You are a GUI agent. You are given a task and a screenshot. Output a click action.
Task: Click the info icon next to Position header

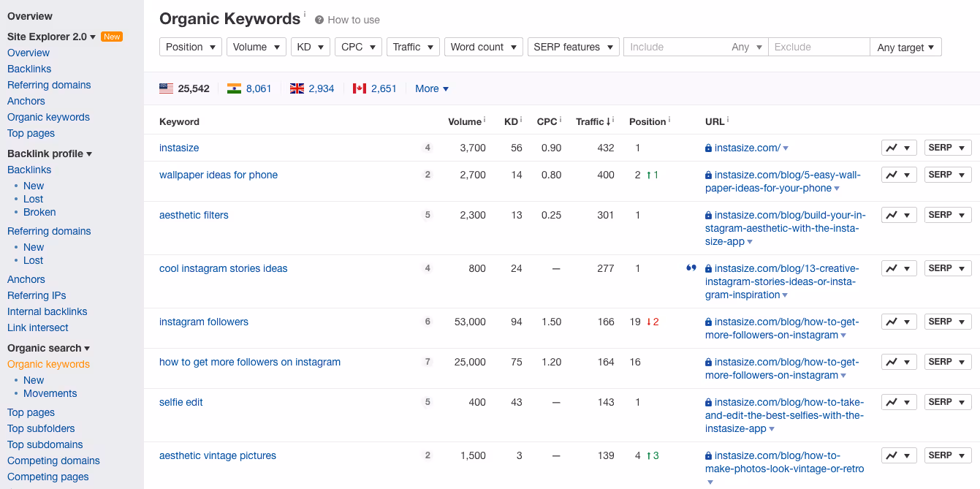[669, 120]
